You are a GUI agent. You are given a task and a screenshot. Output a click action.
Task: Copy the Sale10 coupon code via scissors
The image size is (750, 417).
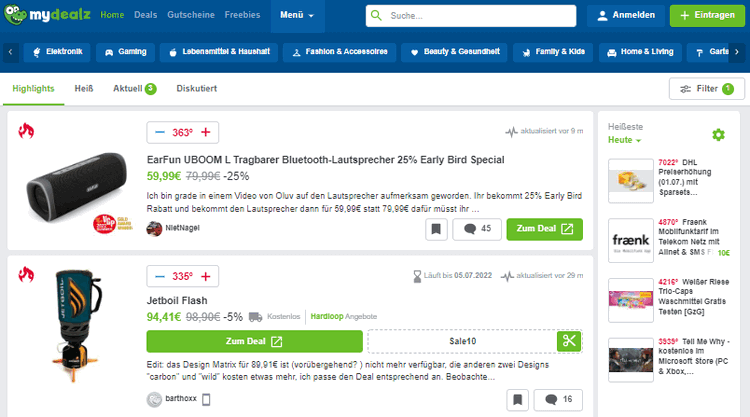(x=568, y=341)
